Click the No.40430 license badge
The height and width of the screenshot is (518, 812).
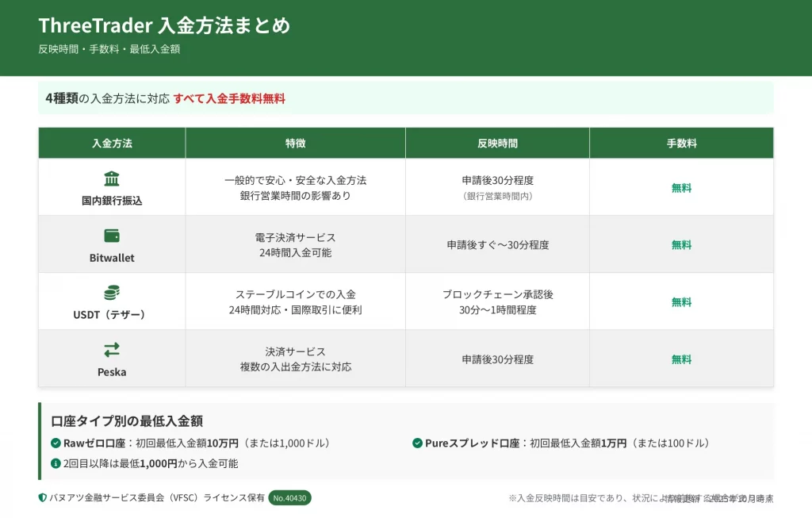[289, 498]
